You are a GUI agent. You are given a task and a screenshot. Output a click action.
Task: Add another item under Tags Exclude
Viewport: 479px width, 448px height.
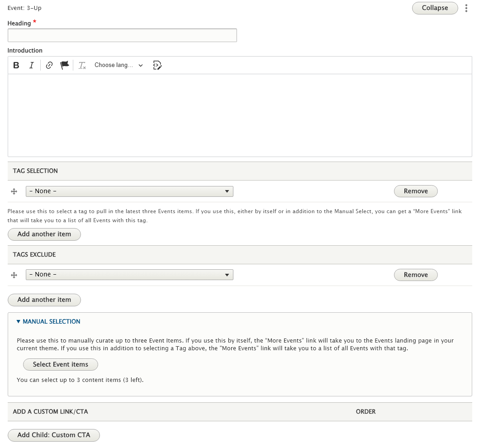pos(44,300)
